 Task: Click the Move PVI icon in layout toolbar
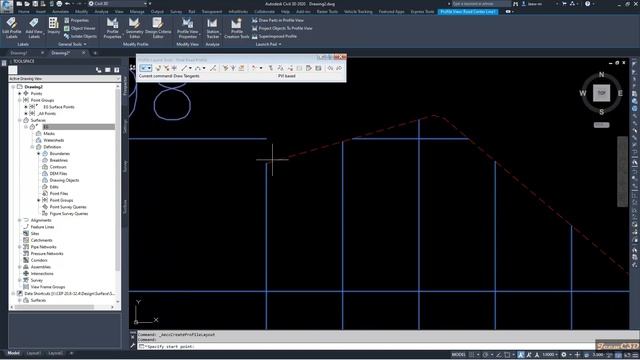[175, 68]
